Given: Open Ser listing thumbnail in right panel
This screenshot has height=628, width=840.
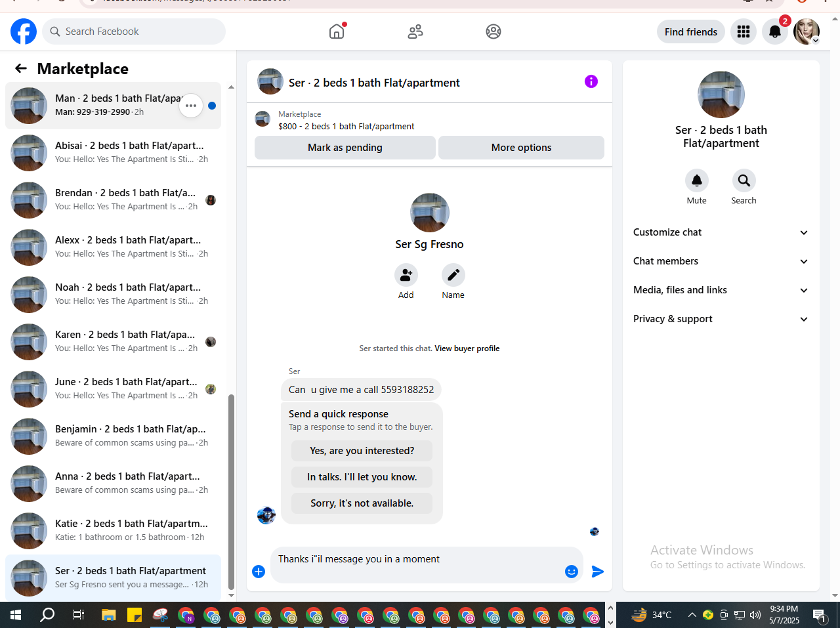Looking at the screenshot, I should (x=721, y=94).
